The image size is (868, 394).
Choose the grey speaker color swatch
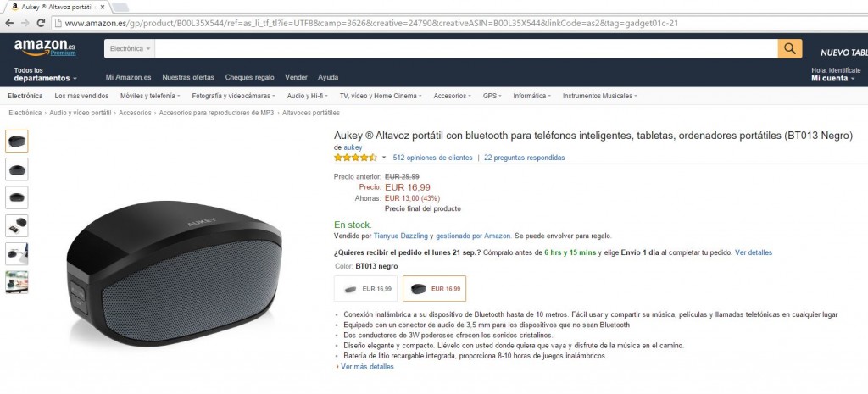tap(366, 289)
